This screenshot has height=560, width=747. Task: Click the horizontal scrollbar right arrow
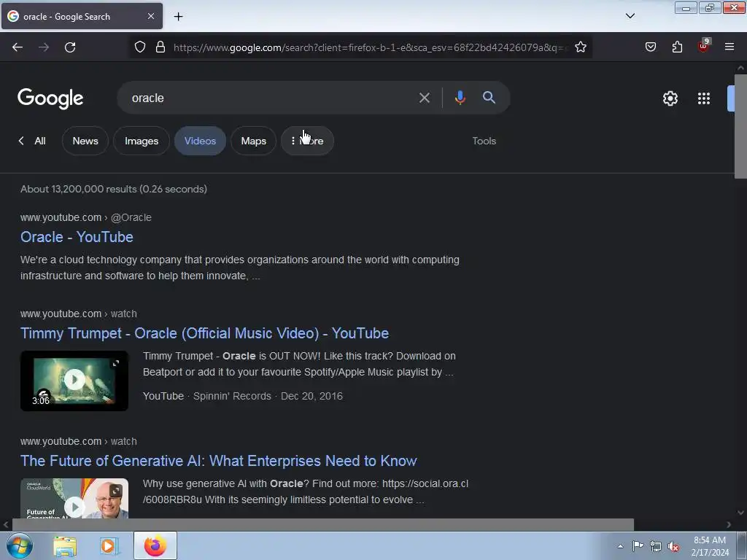[x=729, y=525]
